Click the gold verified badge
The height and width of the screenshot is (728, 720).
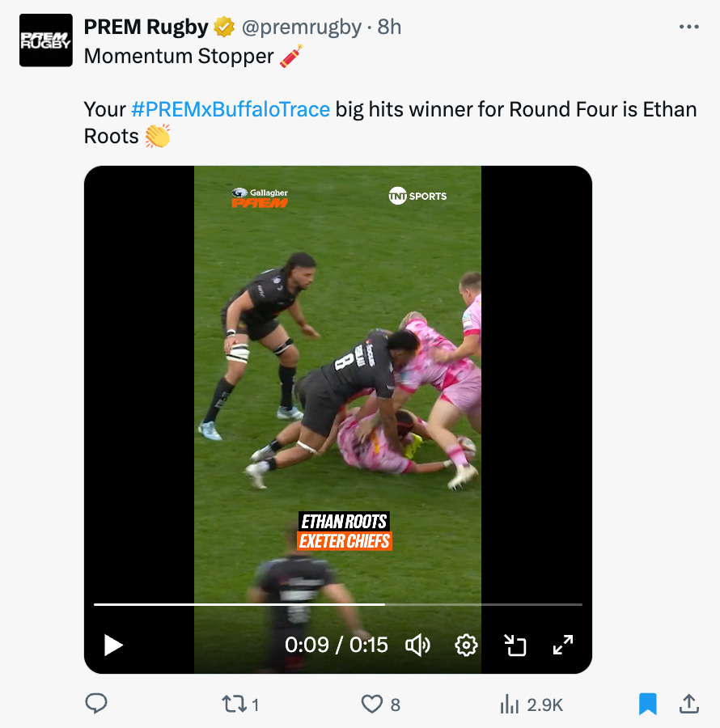coord(224,27)
